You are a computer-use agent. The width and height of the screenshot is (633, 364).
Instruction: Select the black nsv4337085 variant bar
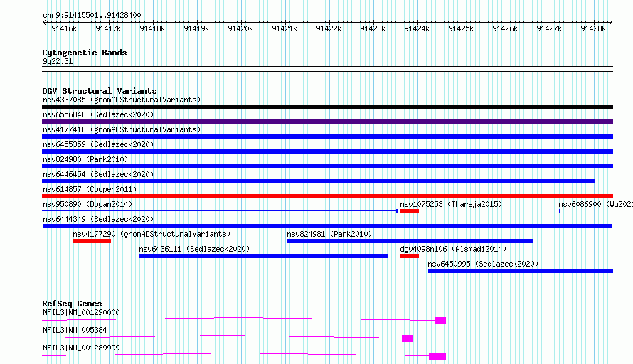[327, 107]
